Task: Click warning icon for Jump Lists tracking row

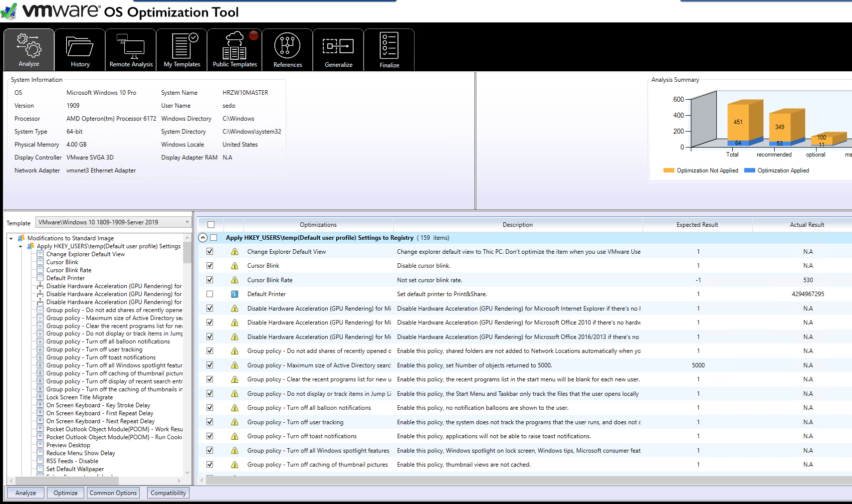Action: pyautogui.click(x=234, y=394)
